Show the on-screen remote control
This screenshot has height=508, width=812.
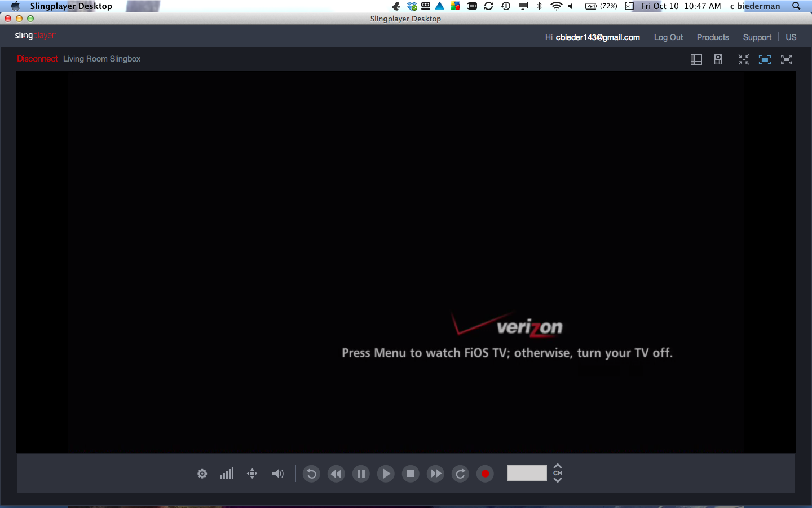point(718,59)
